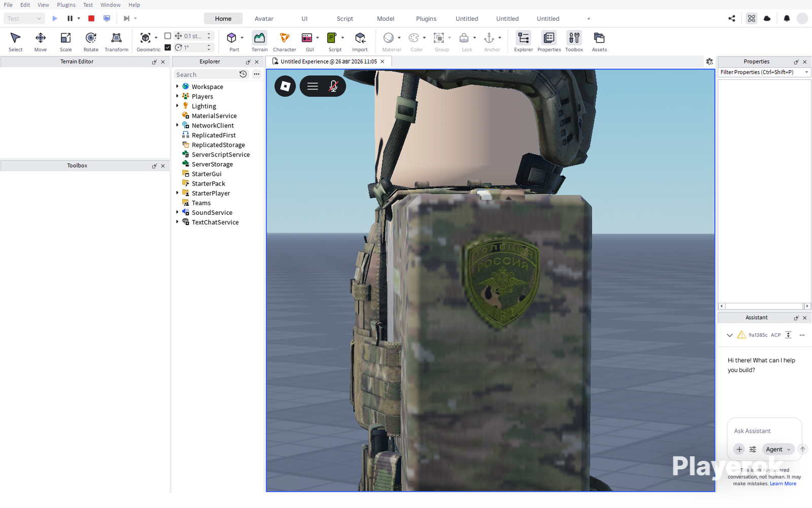The width and height of the screenshot is (812, 508).
Task: Unmute the microphone in viewport
Action: 333,86
